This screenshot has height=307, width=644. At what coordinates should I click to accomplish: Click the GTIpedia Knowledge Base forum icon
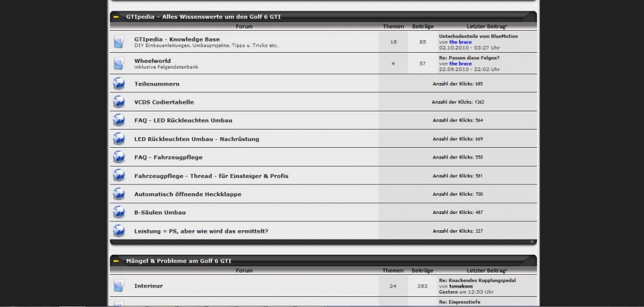[118, 42]
